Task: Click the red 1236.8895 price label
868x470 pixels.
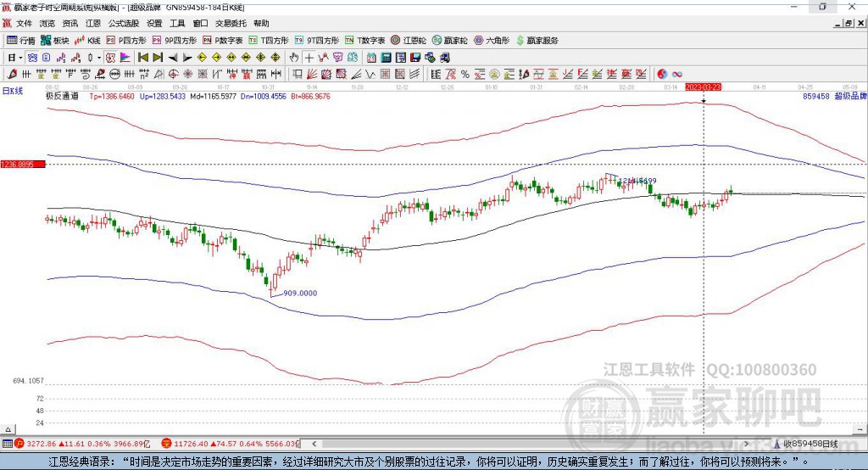Action: 23,165
